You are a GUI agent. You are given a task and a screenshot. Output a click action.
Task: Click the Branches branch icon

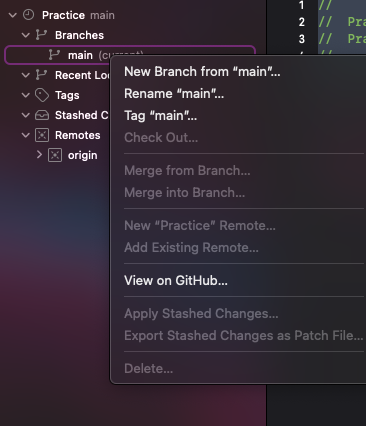pos(41,35)
